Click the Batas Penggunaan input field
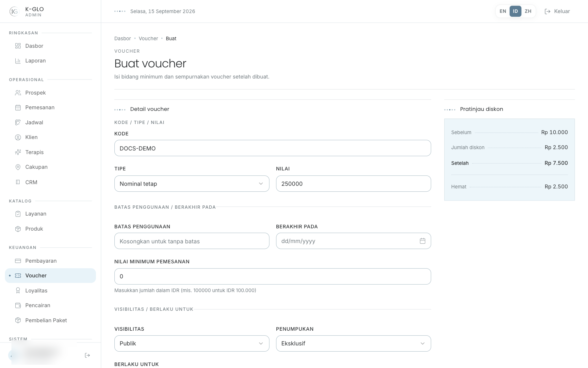This screenshot has width=588, height=368. (192, 241)
